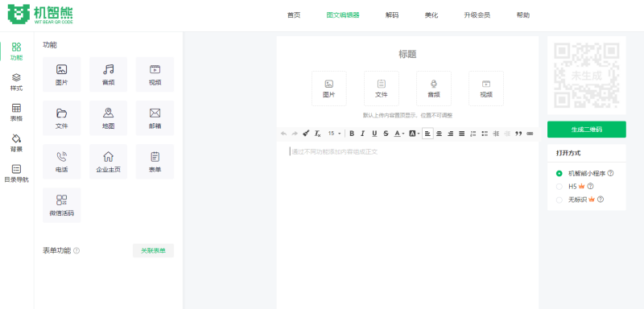Set justify alignment in the toolbar
This screenshot has height=309, width=644.
pos(461,134)
